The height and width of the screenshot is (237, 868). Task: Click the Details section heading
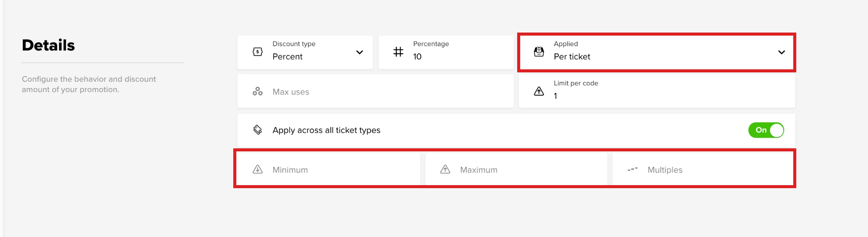(x=48, y=45)
